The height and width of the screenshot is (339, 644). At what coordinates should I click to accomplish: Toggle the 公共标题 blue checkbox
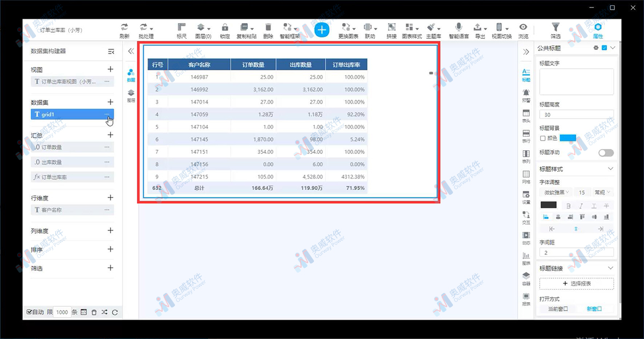[604, 48]
